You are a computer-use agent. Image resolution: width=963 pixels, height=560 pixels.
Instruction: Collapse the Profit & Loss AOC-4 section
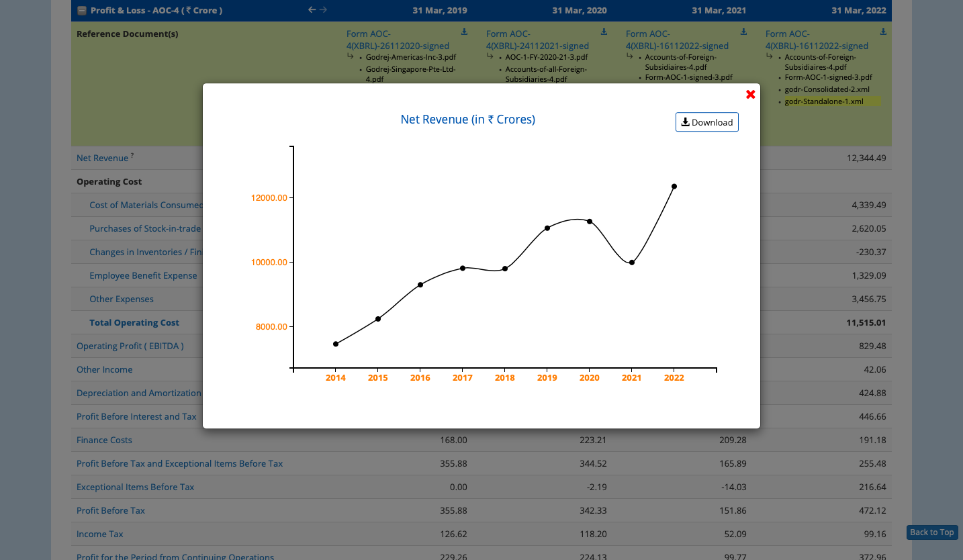(82, 11)
